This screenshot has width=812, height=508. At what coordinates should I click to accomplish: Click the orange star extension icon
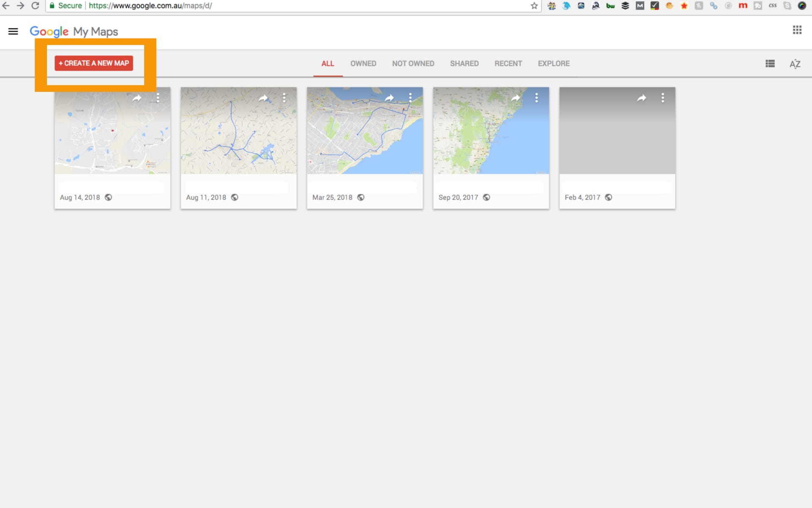coord(684,6)
